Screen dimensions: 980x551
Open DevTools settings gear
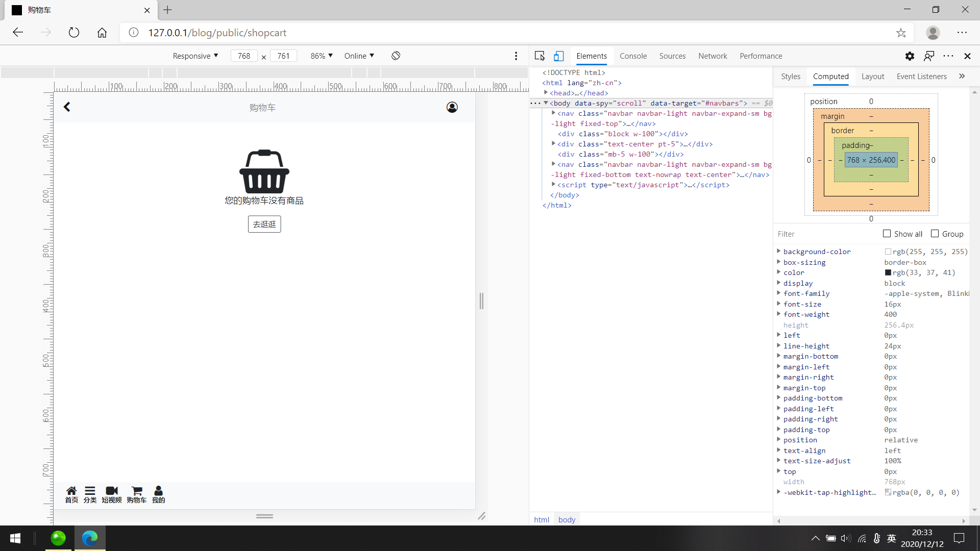[910, 56]
